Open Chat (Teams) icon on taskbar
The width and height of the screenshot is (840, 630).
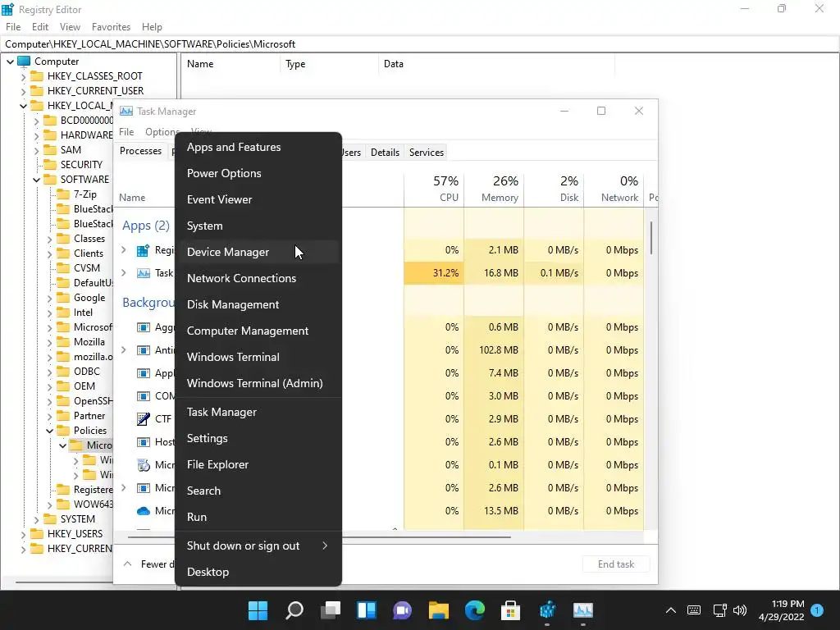402,609
